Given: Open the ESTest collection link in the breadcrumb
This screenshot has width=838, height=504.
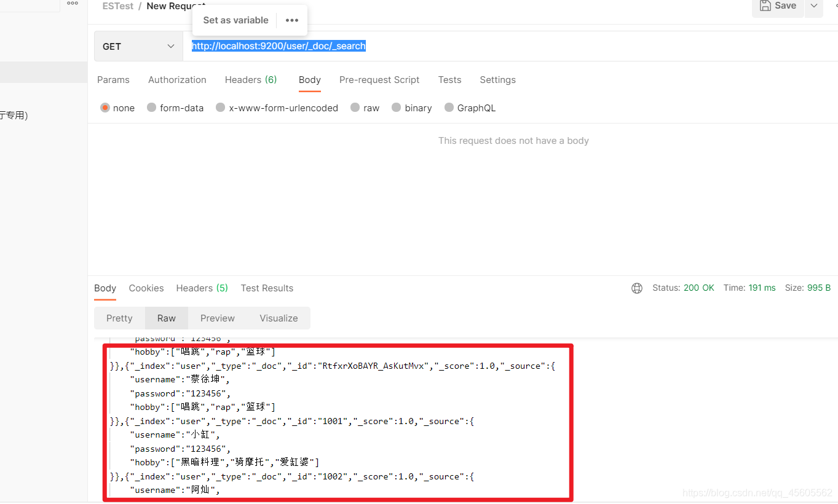Looking at the screenshot, I should [117, 6].
